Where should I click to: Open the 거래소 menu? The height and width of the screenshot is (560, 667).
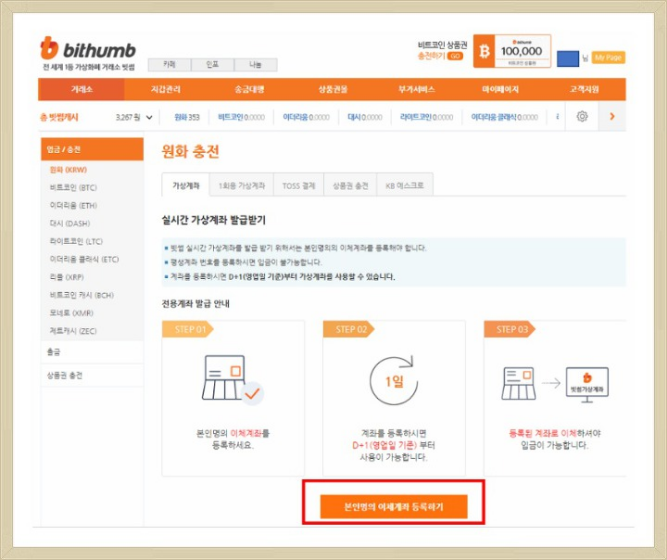pos(81,89)
